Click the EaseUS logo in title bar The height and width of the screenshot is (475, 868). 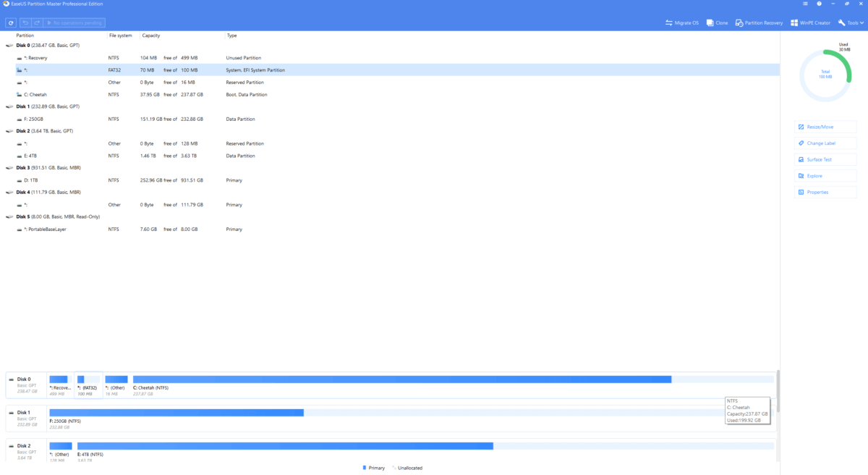(x=5, y=4)
